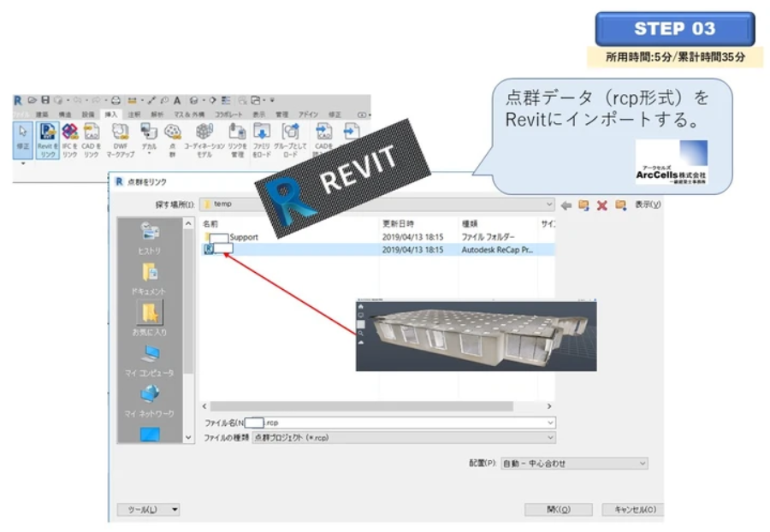This screenshot has width=770, height=532.
Task: Click the CADをリンク ribbon icon
Action: pyautogui.click(x=92, y=140)
